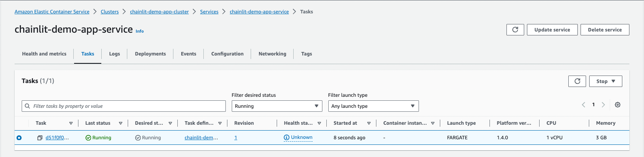Image resolution: width=644 pixels, height=157 pixels.
Task: Open the Stop dropdown menu
Action: click(x=605, y=81)
